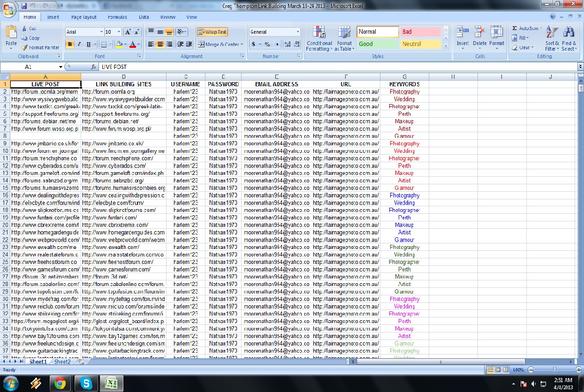Open Excel Help question mark
The image size is (584, 392).
553,16
